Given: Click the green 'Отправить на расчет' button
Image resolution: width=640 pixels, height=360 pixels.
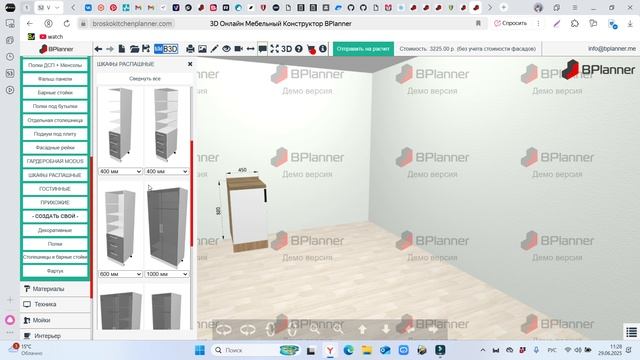Looking at the screenshot, I should (363, 49).
